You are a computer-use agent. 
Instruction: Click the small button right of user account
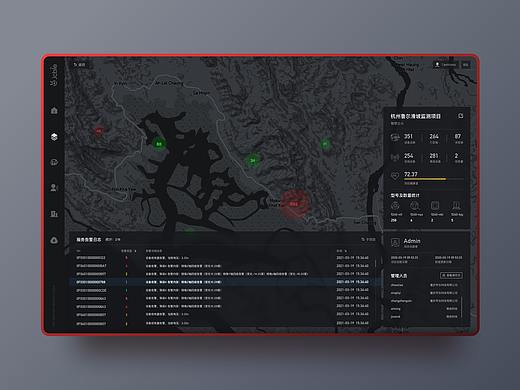[x=466, y=65]
